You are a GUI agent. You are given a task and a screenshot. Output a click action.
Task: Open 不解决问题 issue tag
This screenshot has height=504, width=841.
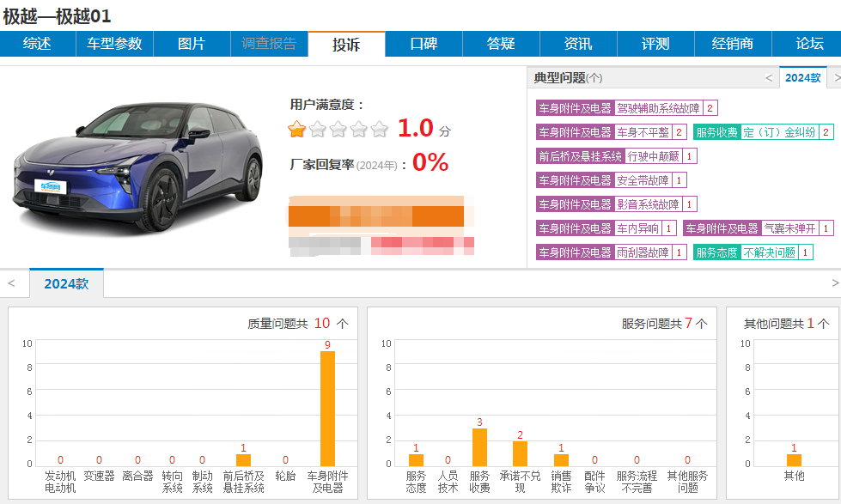click(x=769, y=252)
